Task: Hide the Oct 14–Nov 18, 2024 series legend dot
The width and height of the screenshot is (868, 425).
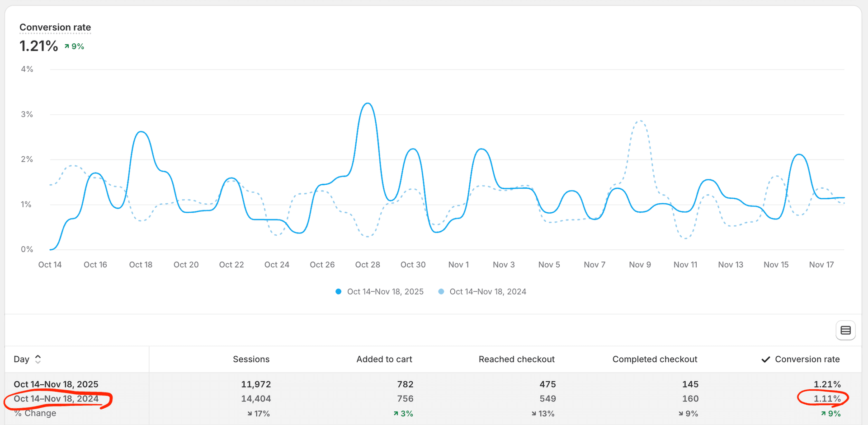Action: coord(441,291)
